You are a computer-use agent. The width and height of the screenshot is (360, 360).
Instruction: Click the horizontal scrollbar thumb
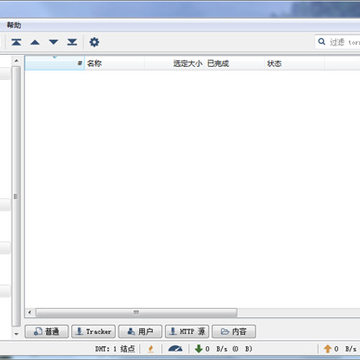[136, 312]
